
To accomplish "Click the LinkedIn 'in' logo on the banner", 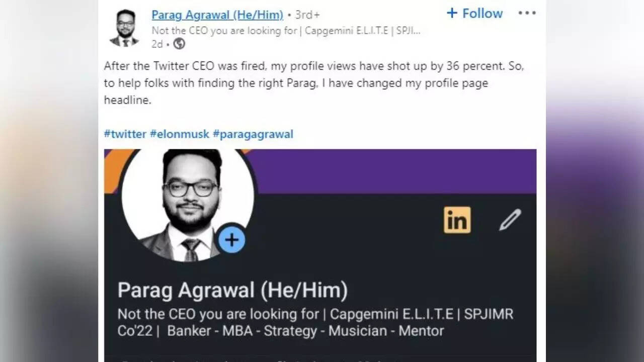I will coord(457,220).
